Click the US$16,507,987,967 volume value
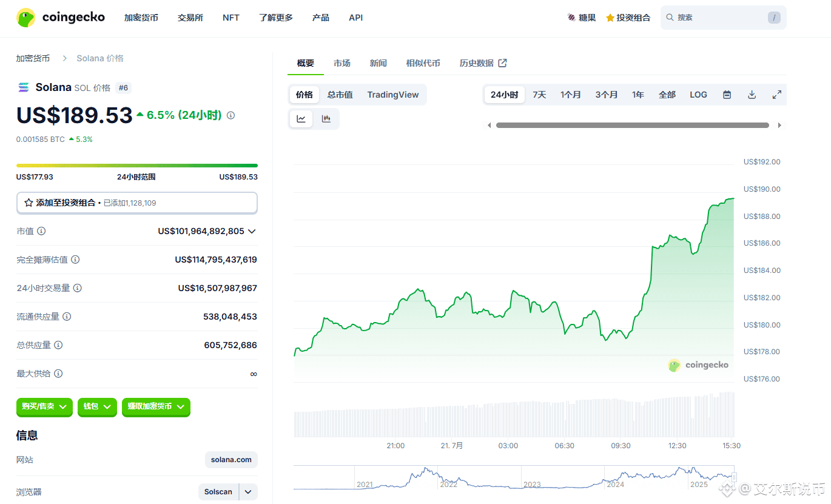This screenshot has width=831, height=504. click(x=218, y=288)
